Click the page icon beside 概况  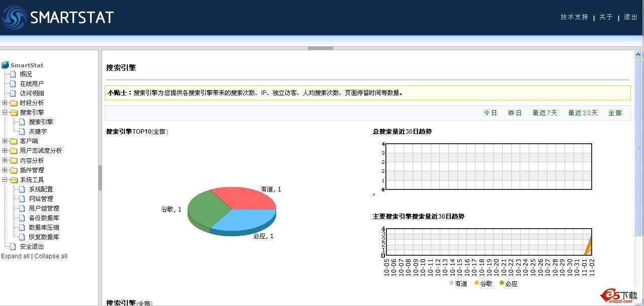(x=14, y=74)
